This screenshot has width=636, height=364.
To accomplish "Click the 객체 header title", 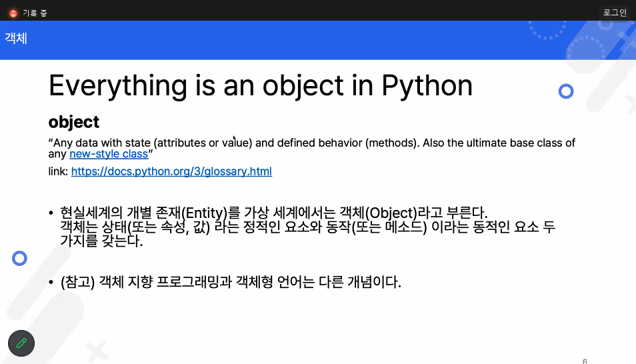I will pos(16,38).
